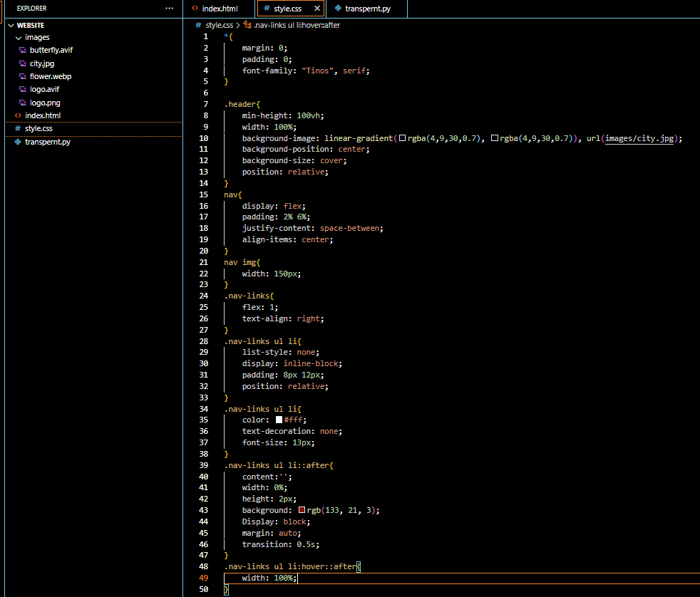
Task: Open logo.png in the Explorer
Action: click(44, 103)
